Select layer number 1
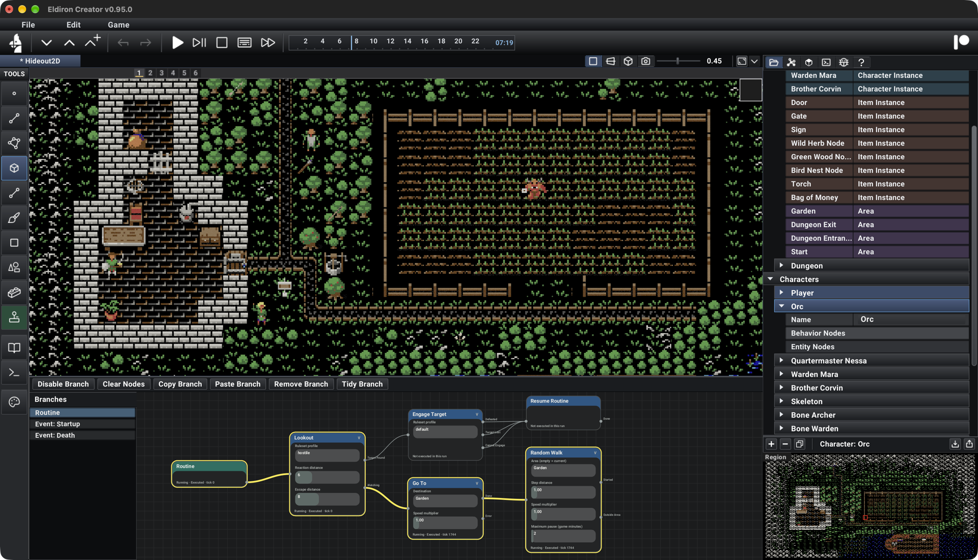 click(x=139, y=73)
